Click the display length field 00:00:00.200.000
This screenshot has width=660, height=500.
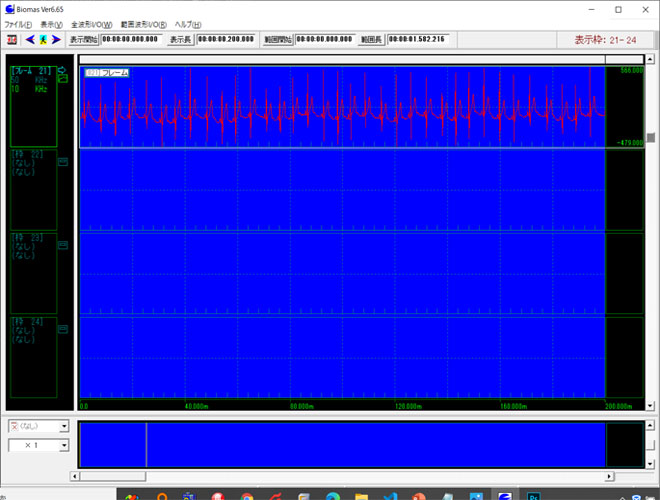pyautogui.click(x=226, y=39)
